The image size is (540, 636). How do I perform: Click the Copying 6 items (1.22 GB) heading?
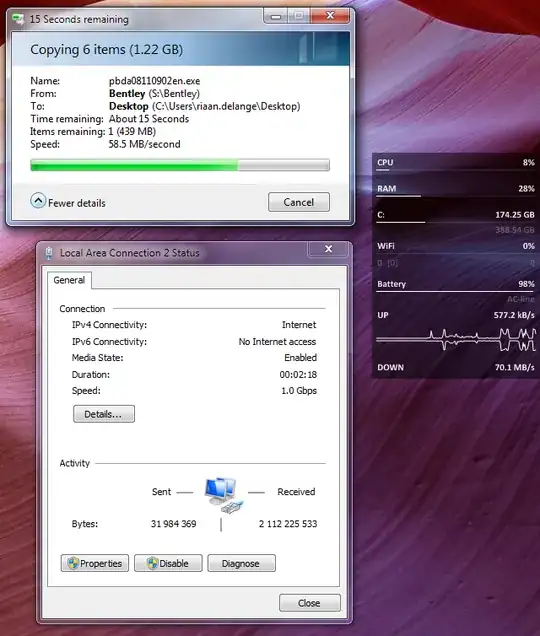106,49
